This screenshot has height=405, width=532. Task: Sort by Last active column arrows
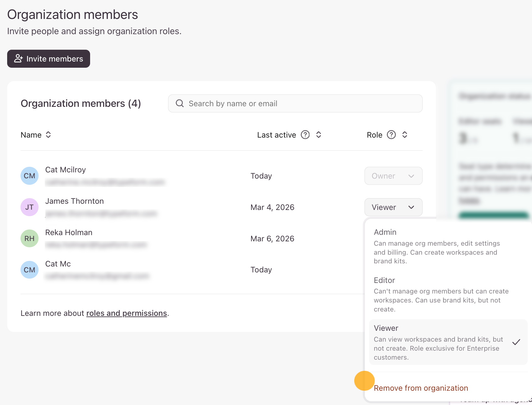pyautogui.click(x=319, y=135)
